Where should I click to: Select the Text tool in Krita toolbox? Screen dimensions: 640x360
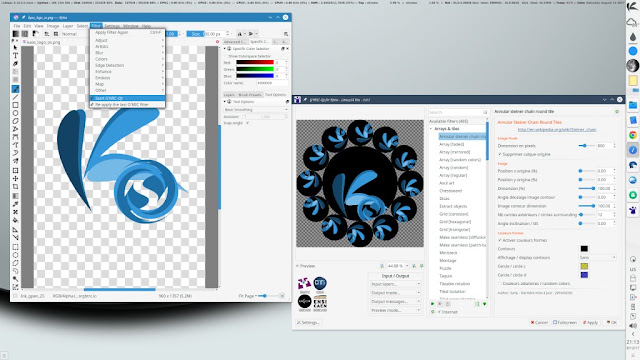click(x=15, y=56)
